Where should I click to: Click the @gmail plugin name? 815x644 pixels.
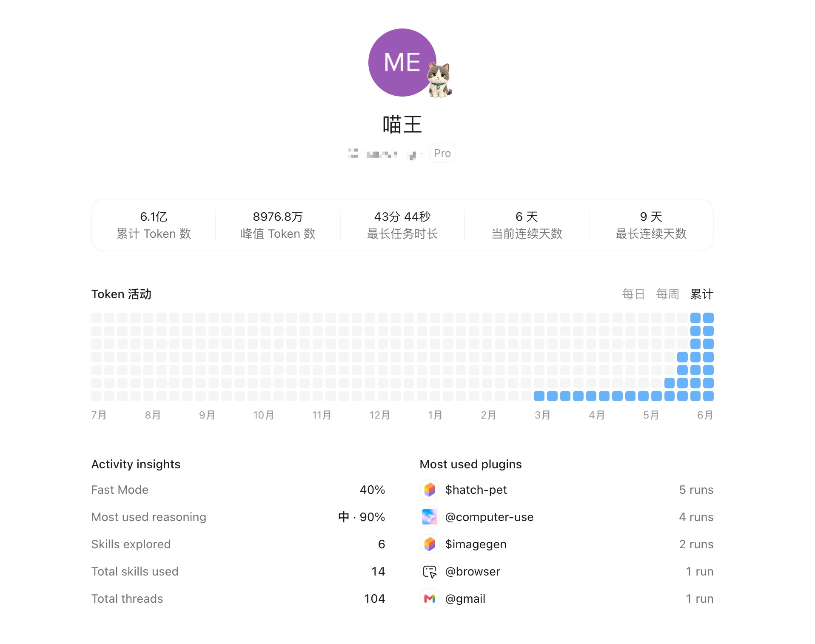click(465, 598)
